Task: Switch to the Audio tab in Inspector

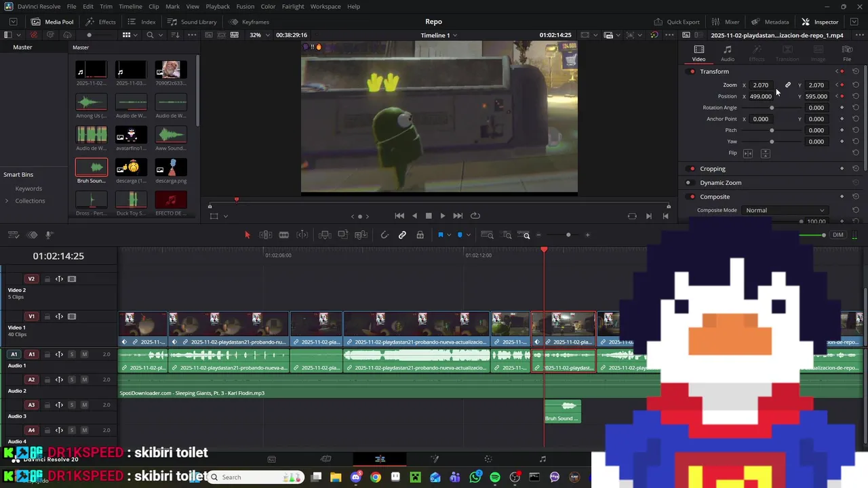Action: (x=728, y=54)
